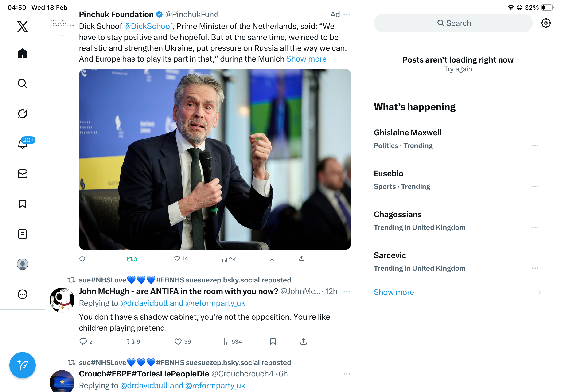Click the Search input field
The width and height of the screenshot is (561, 392).
453,23
